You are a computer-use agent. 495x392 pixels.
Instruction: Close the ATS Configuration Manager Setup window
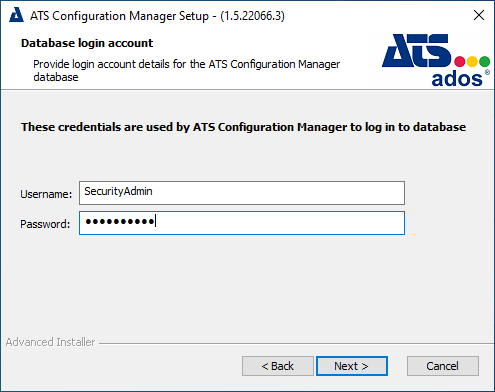point(479,15)
